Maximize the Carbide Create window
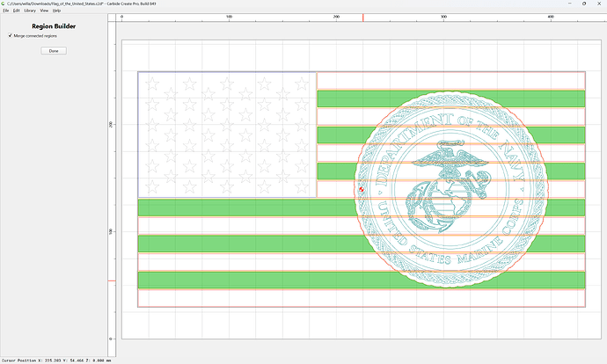Viewport: 607px width, 364px height. 584,4
